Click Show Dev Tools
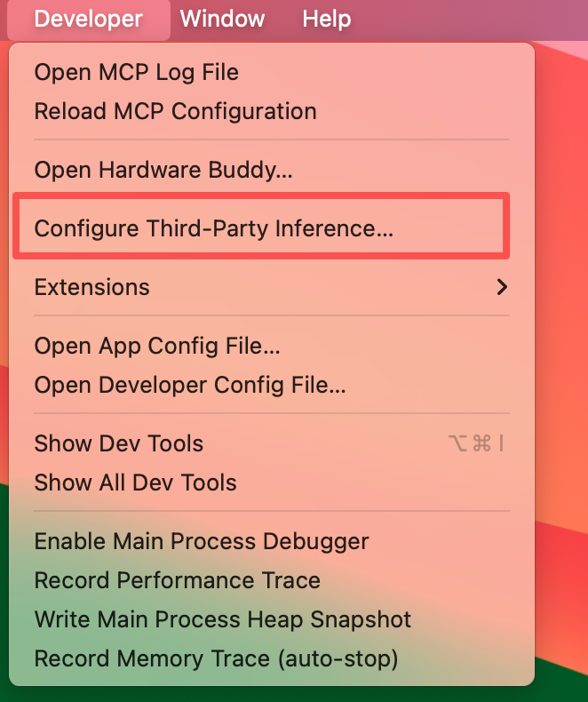 119,443
